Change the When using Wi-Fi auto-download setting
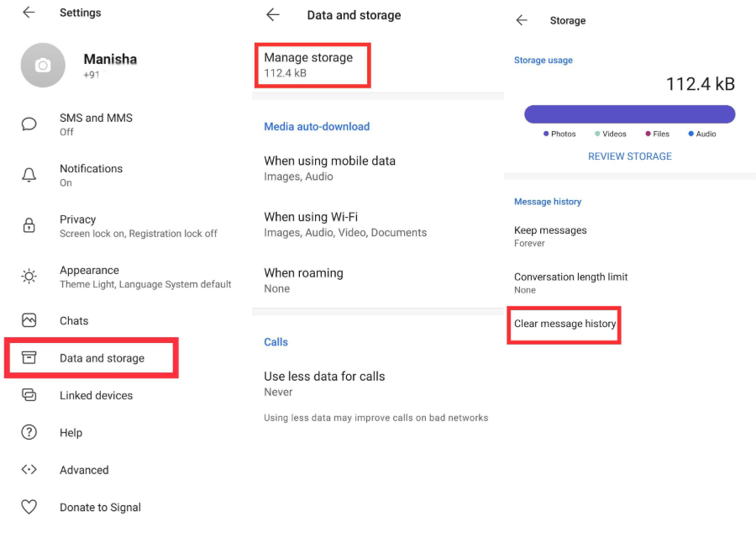The width and height of the screenshot is (756, 538). click(345, 224)
